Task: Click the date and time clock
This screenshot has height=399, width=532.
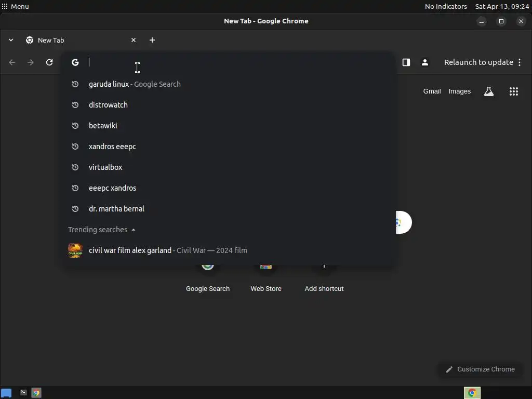Action: 502,6
